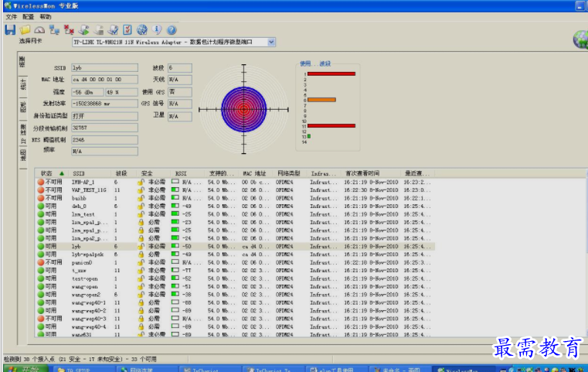Screen dimensions: 588x372
Task: Sort by the 网络类型 column header
Action: click(290, 173)
